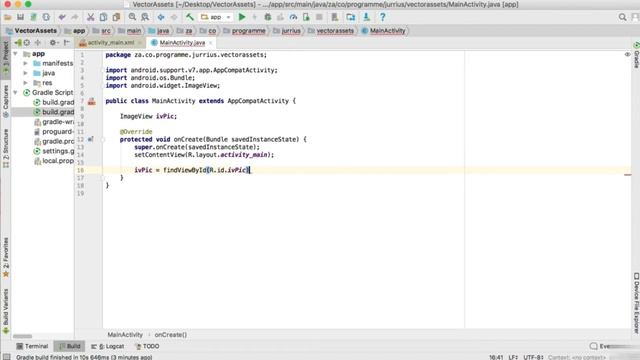Screen dimensions: 640x360
Task: Collapse the app module tree node
Action: (16, 53)
